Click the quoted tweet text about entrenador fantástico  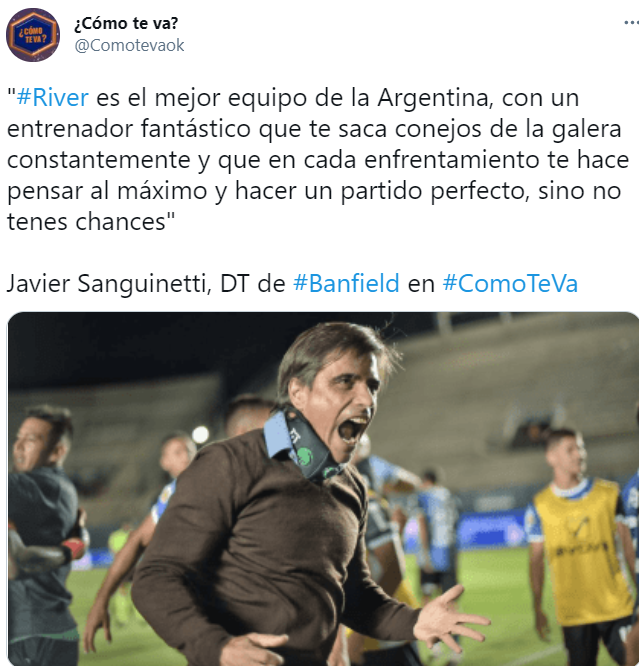click(x=318, y=159)
